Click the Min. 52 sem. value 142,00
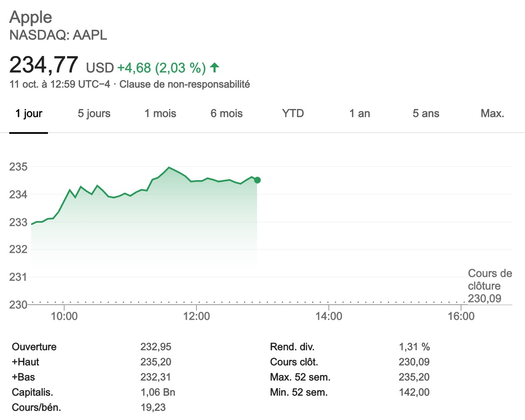Viewport: 525px width, 420px height. (415, 392)
